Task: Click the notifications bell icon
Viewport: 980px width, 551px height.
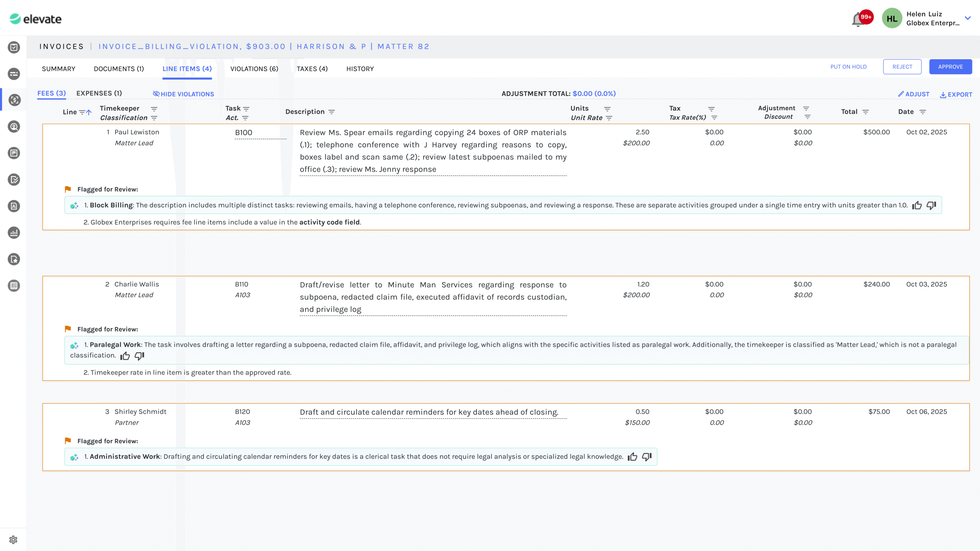Action: coord(857,20)
